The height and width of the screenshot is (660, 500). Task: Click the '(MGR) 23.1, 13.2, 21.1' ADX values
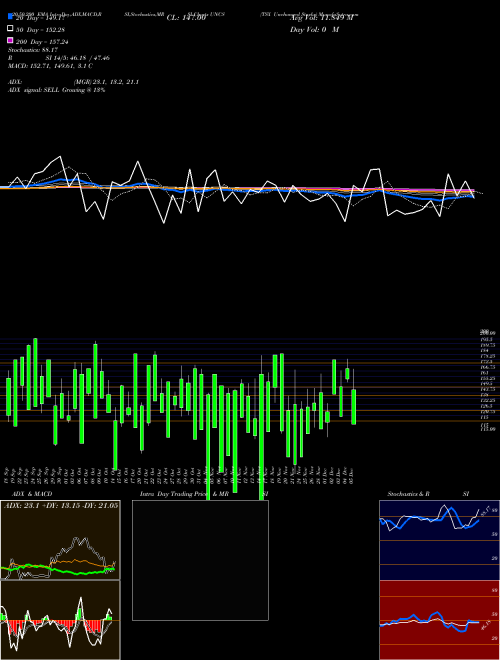click(x=106, y=82)
